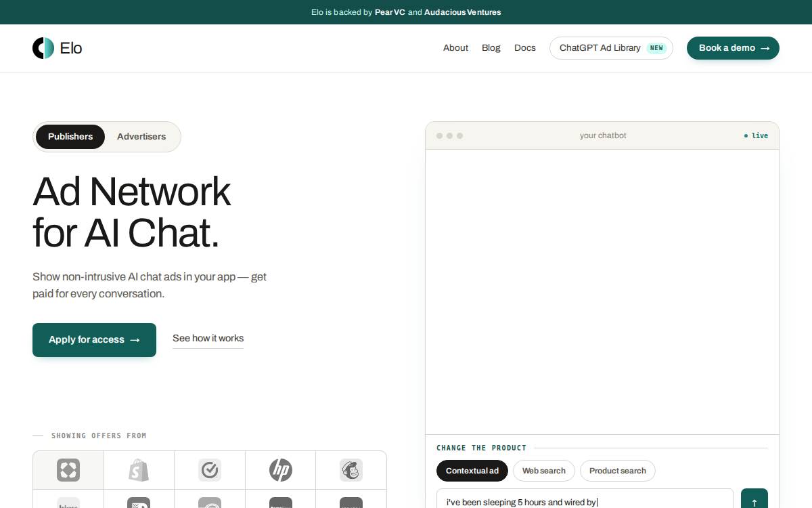812x508 pixels.
Task: Select the Mailchimp monkey logo
Action: click(351, 469)
